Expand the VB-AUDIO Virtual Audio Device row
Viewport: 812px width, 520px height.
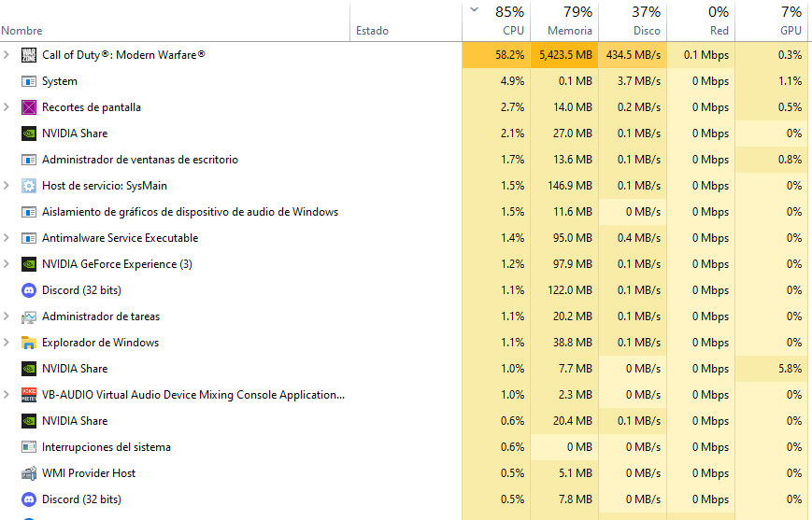(x=7, y=394)
